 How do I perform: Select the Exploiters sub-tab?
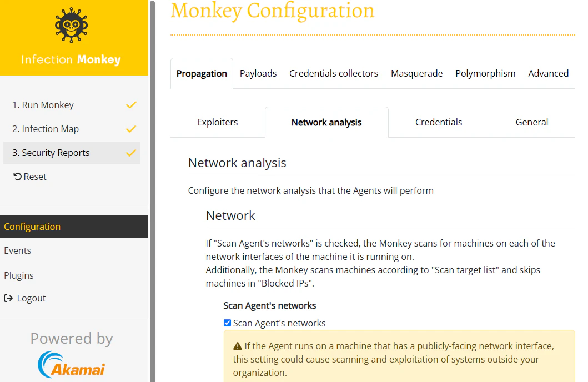point(218,122)
